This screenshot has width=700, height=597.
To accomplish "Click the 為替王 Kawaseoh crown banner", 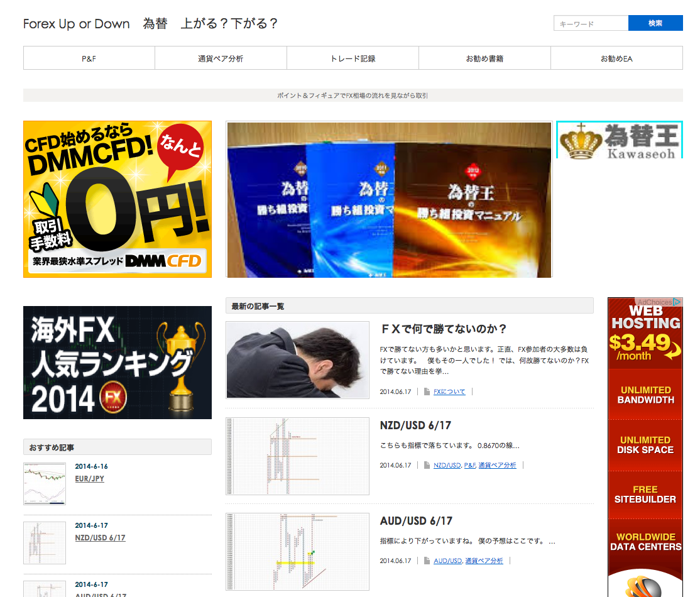I will [619, 140].
